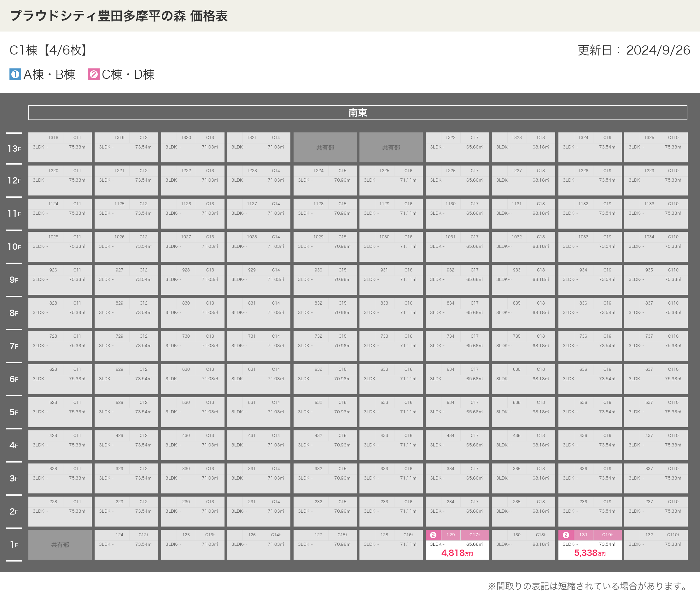Select unit 529 type C12 cell

pos(126,412)
